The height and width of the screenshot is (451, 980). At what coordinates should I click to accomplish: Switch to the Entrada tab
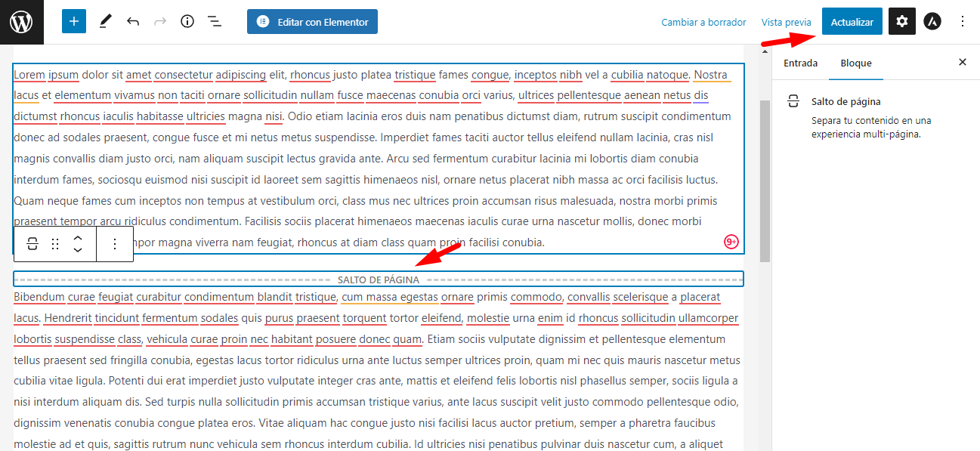800,63
